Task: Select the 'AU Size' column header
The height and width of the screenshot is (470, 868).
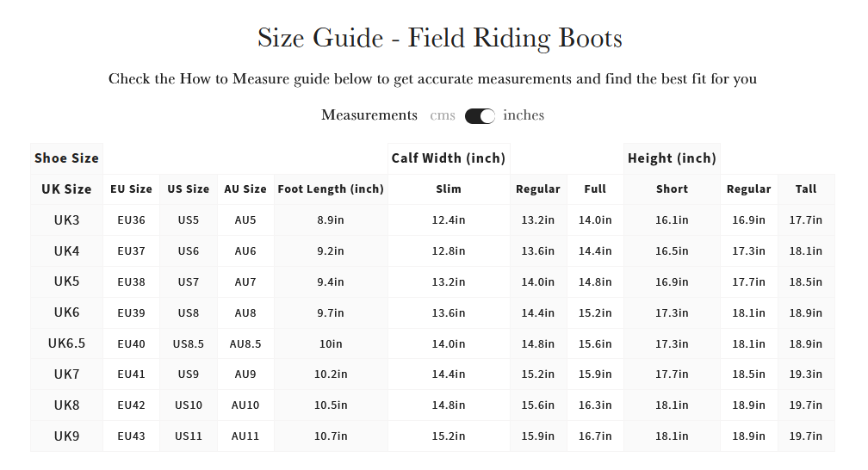Action: pyautogui.click(x=245, y=189)
